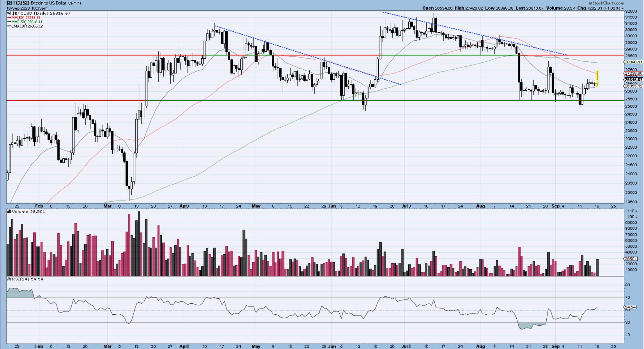Click the green up-arrow after Chg percentage
Viewport: 644px width, 349px height.
[622, 8]
